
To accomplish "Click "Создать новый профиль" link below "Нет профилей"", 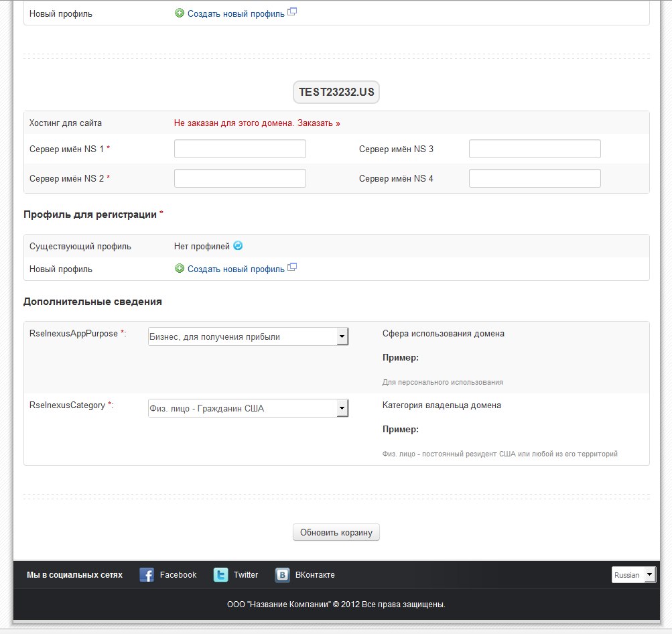I will [236, 269].
